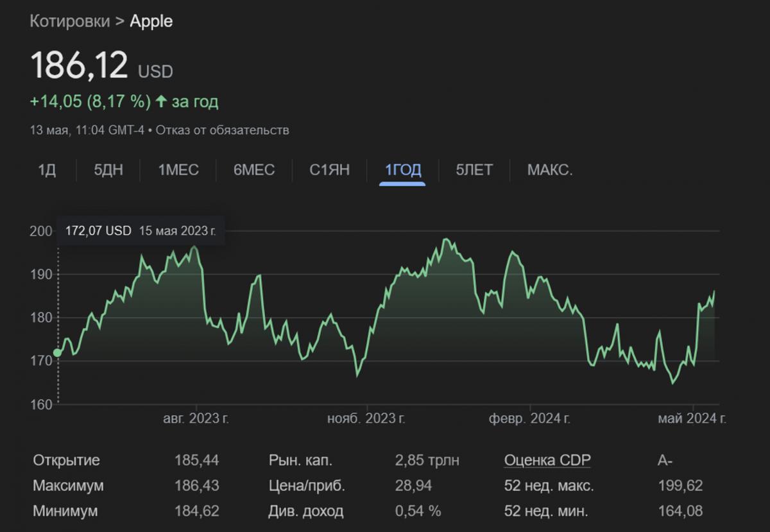The height and width of the screenshot is (532, 770).
Task: Select the 199,62 yearly high value
Action: 680,486
